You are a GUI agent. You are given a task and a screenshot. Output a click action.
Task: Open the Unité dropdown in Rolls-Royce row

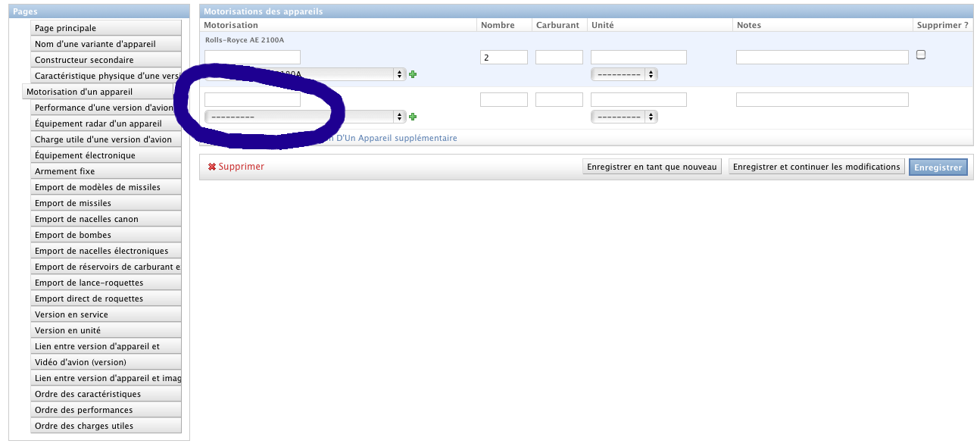623,74
